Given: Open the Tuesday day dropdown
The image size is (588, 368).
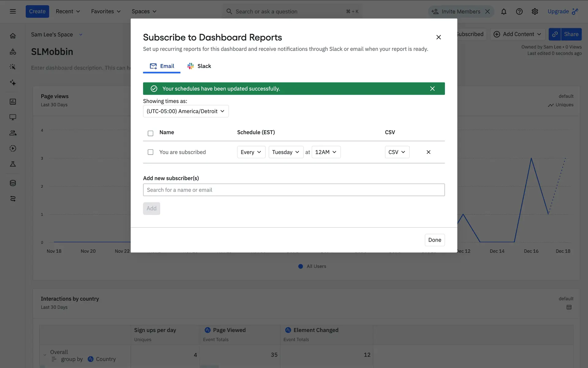Looking at the screenshot, I should tap(285, 152).
